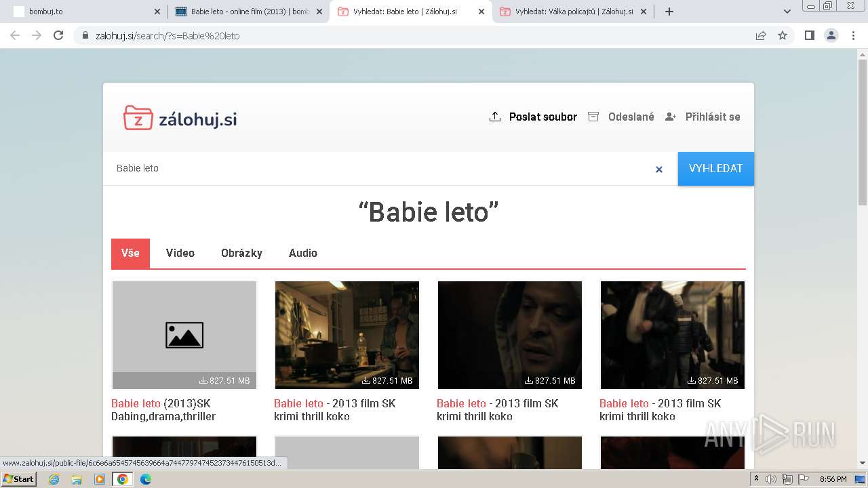The width and height of the screenshot is (868, 488).
Task: Close the Vyhledat: Válka policajtů tab
Action: click(x=643, y=12)
